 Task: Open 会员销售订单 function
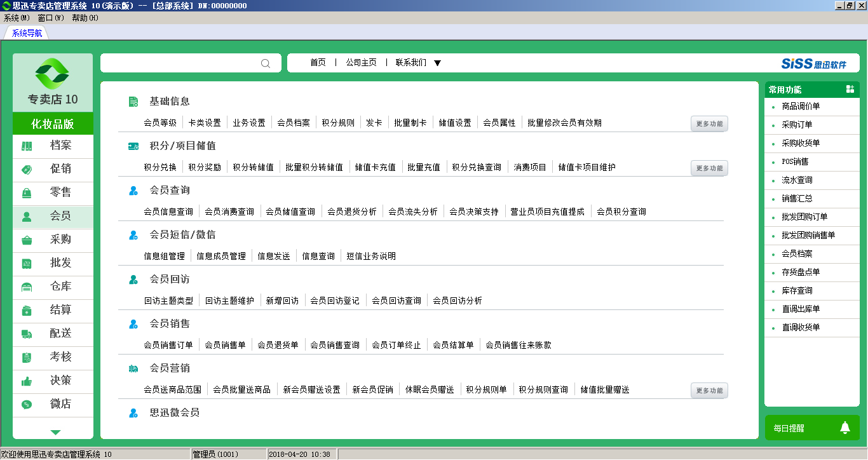168,345
